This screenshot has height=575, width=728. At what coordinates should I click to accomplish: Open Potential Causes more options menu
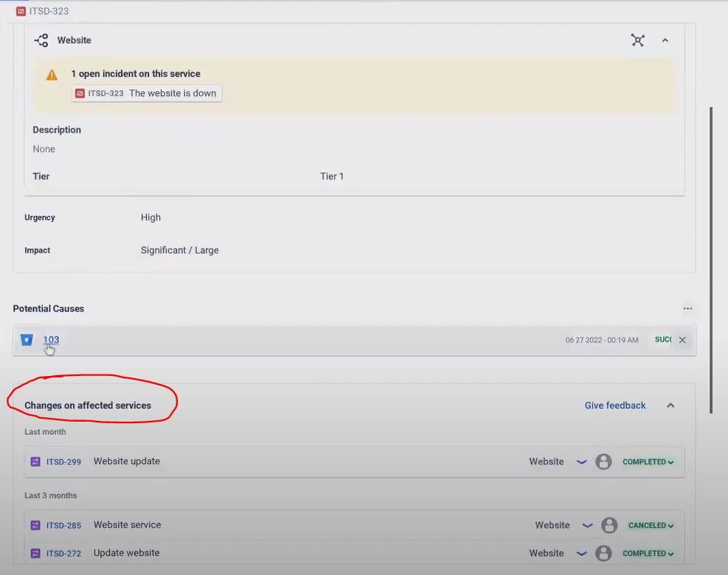click(x=687, y=309)
